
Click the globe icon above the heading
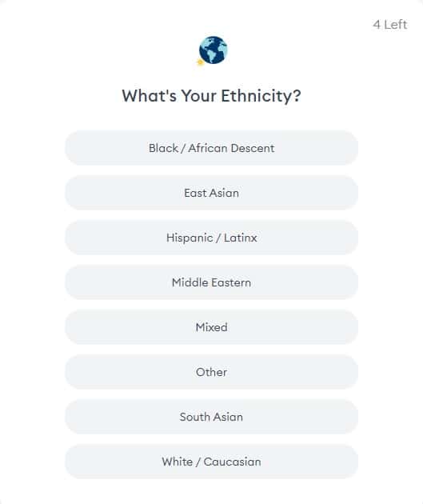click(213, 50)
